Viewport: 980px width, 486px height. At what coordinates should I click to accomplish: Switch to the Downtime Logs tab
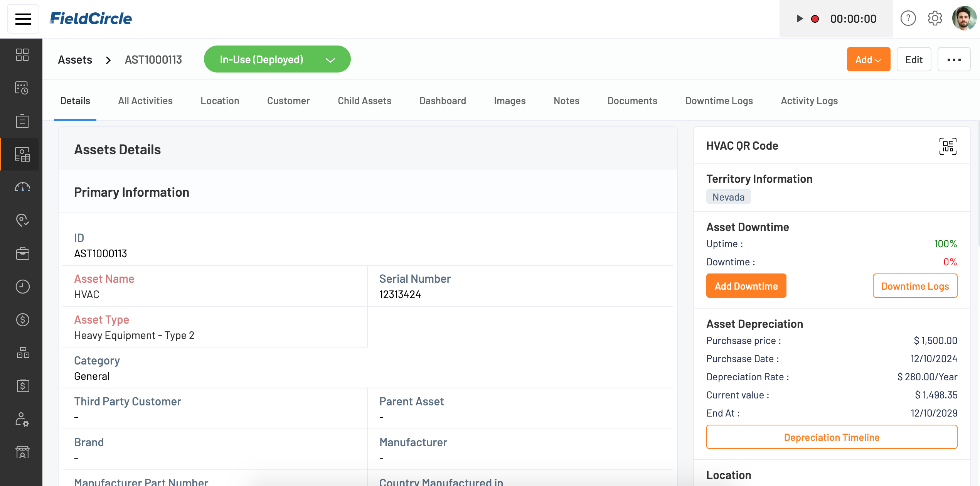coord(719,101)
